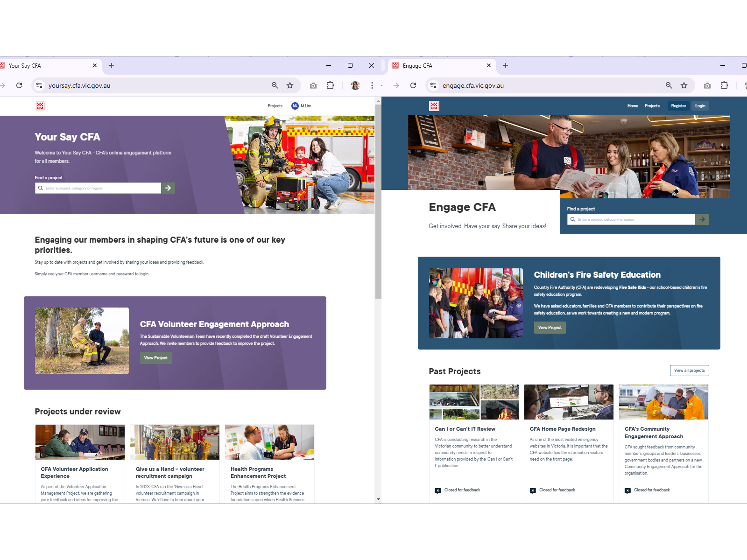Reload the engage.cfa.vic.gov.au page
Image resolution: width=747 pixels, height=560 pixels.
[x=413, y=85]
